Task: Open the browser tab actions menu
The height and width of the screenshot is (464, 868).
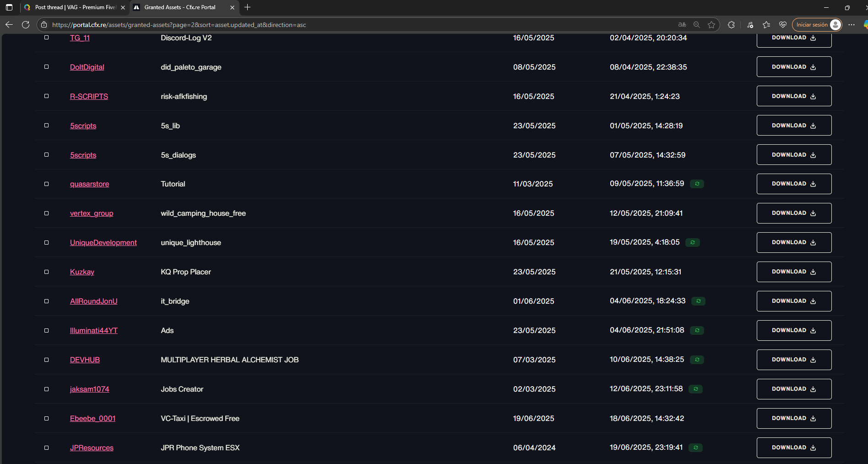Action: [x=9, y=7]
